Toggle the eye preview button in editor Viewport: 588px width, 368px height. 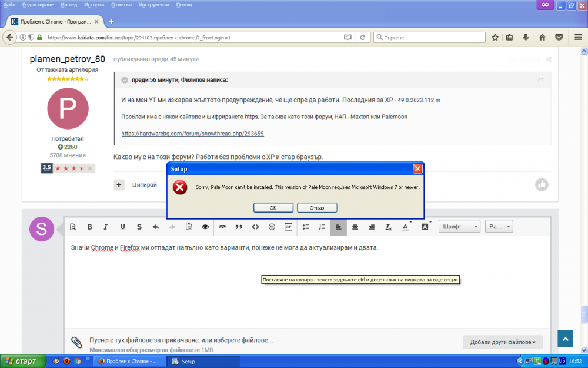pos(205,227)
